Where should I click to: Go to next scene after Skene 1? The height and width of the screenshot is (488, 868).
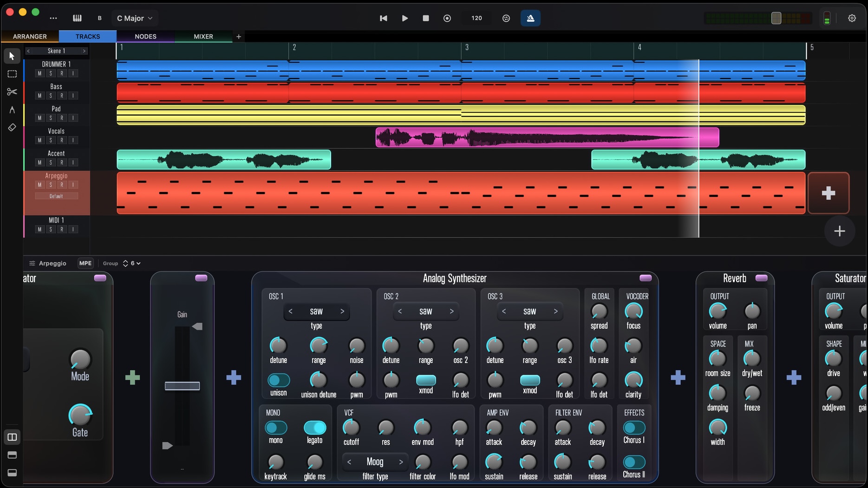84,51
